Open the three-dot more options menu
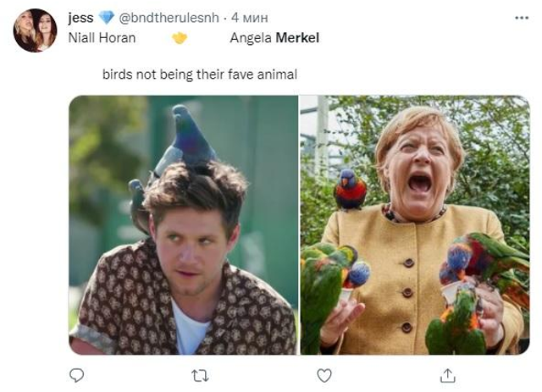This screenshot has height=392, width=542. coord(521,18)
